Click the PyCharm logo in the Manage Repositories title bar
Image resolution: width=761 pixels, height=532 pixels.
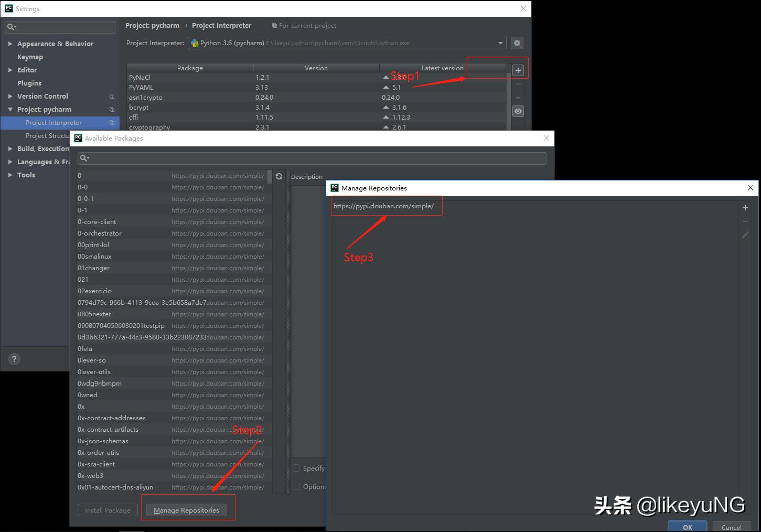[335, 188]
